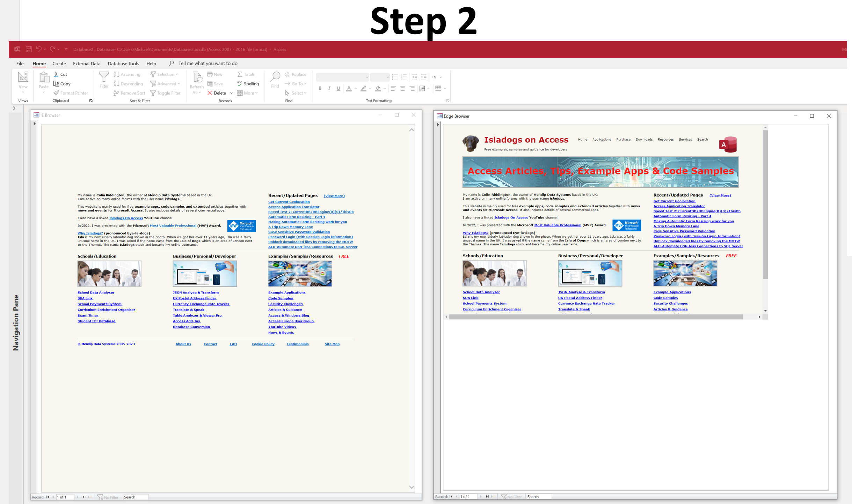Click the Copy icon in Clipboard group
Screen dimensions: 852x504
56,84
